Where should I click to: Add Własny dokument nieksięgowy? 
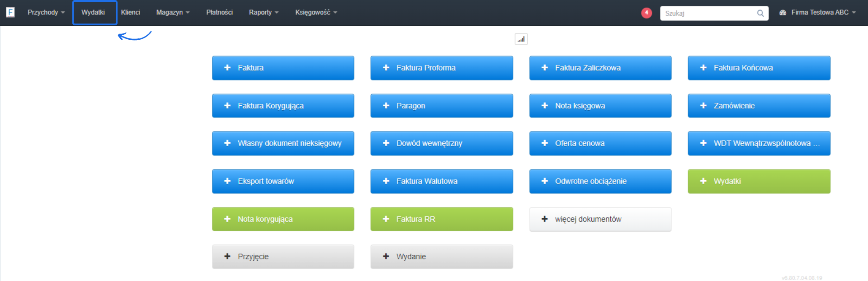(283, 143)
